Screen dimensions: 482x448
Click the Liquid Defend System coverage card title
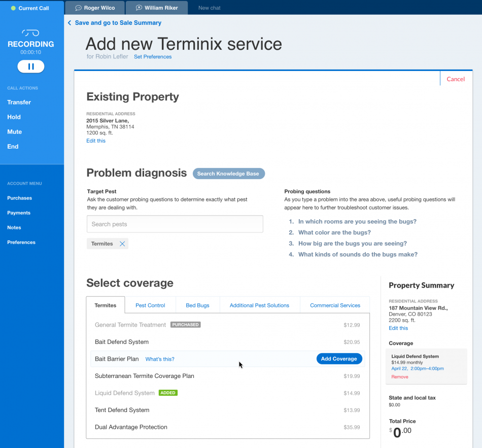415,356
